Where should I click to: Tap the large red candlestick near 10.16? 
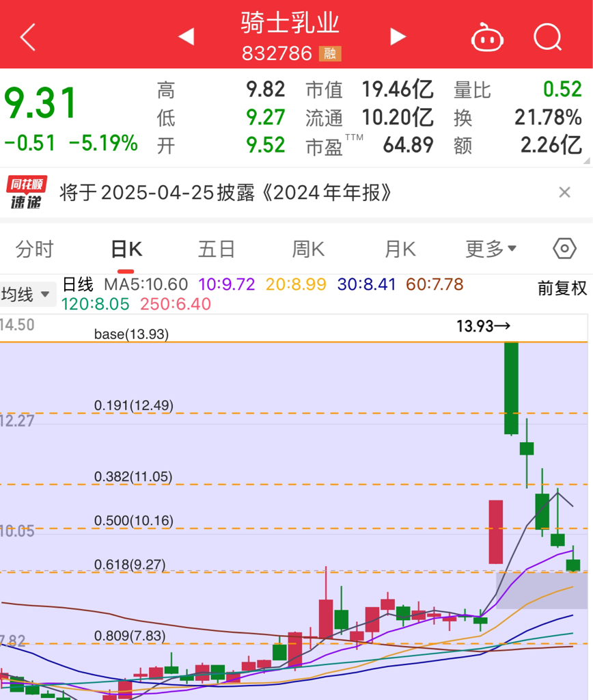click(496, 532)
